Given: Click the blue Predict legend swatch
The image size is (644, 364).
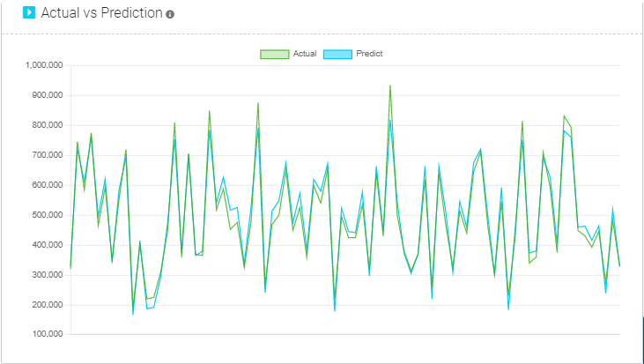Looking at the screenshot, I should pyautogui.click(x=337, y=55).
